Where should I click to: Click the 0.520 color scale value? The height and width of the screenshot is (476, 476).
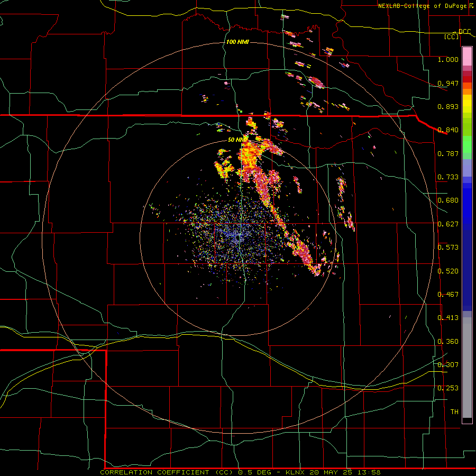[x=448, y=271]
